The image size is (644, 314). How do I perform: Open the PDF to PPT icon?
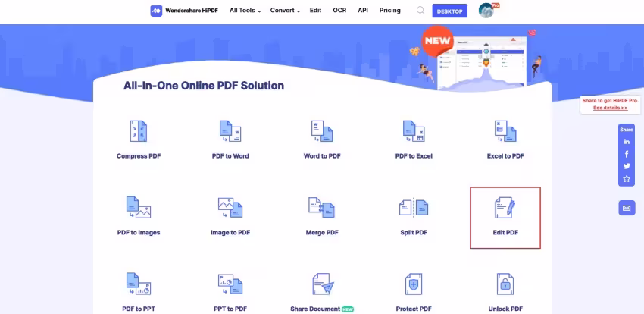point(139,284)
